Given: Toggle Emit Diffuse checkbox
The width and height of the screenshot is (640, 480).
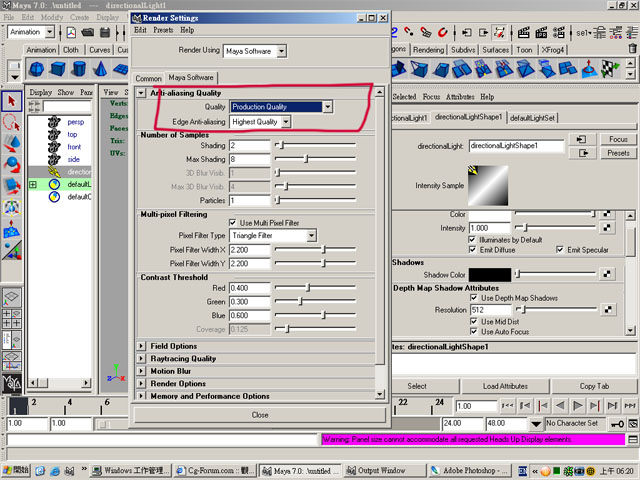Looking at the screenshot, I should (x=472, y=250).
